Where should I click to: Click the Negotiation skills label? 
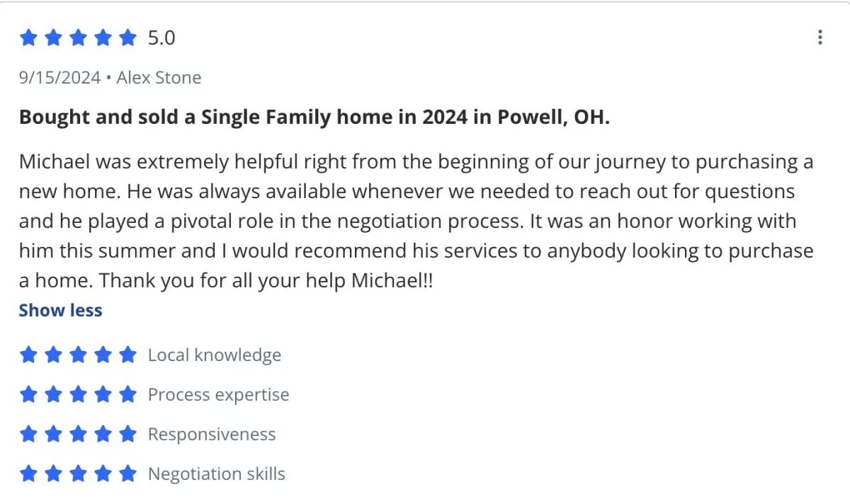click(x=216, y=474)
